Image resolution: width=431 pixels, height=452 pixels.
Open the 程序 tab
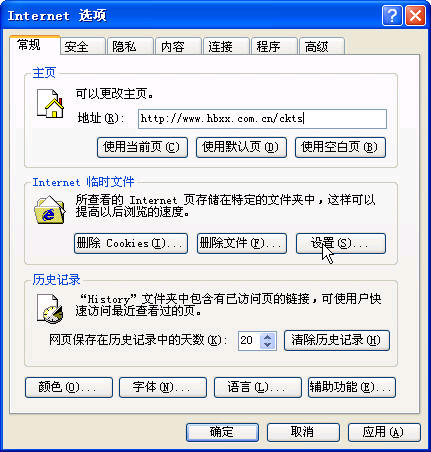[275, 46]
